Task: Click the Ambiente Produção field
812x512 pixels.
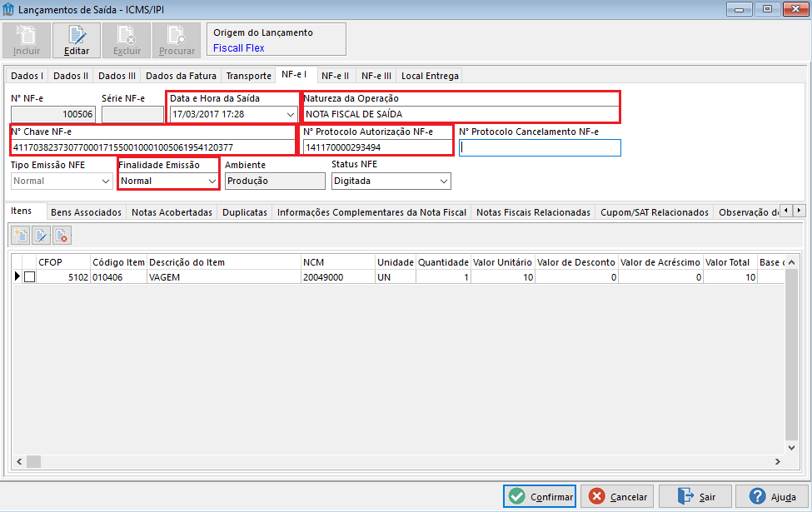Action: click(275, 181)
